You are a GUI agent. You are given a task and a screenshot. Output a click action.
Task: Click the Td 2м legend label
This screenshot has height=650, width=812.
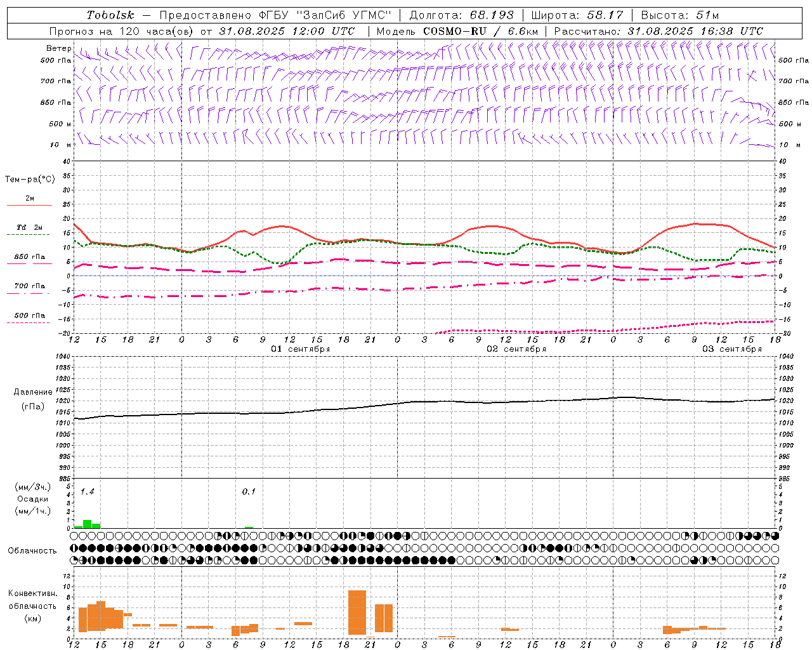29,227
